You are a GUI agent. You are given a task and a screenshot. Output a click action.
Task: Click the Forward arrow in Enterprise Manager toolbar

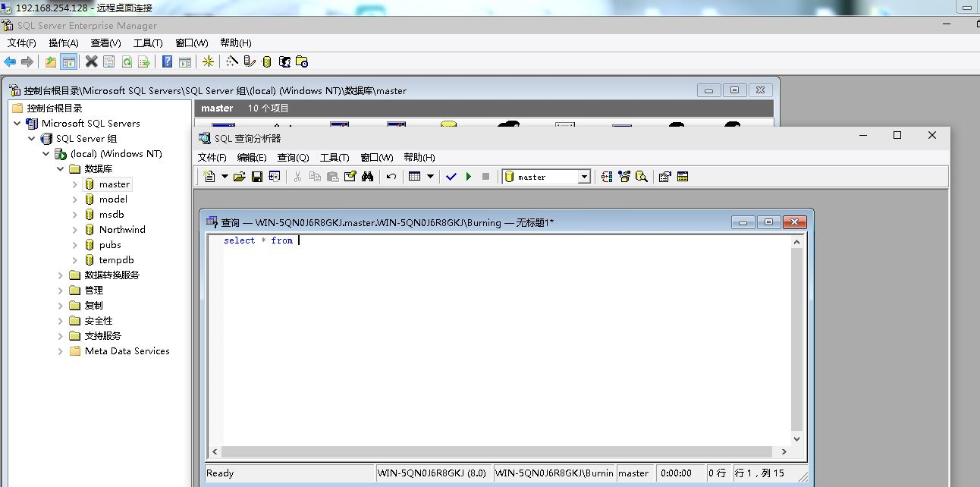(x=27, y=62)
